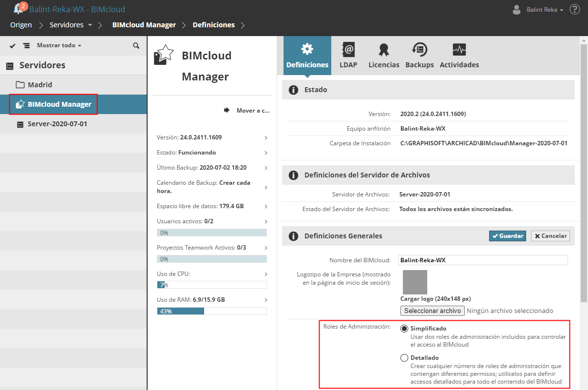This screenshot has width=588, height=390.
Task: Switch to the LDAP tab
Action: (x=349, y=56)
